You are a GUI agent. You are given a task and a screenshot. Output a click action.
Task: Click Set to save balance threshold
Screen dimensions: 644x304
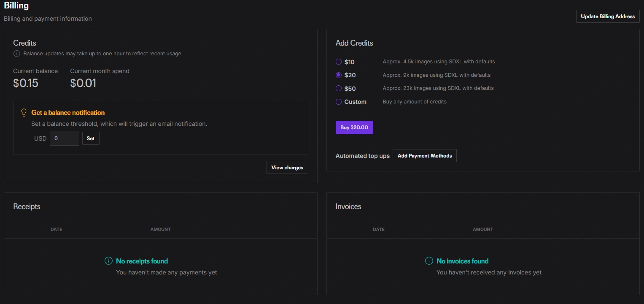[91, 138]
